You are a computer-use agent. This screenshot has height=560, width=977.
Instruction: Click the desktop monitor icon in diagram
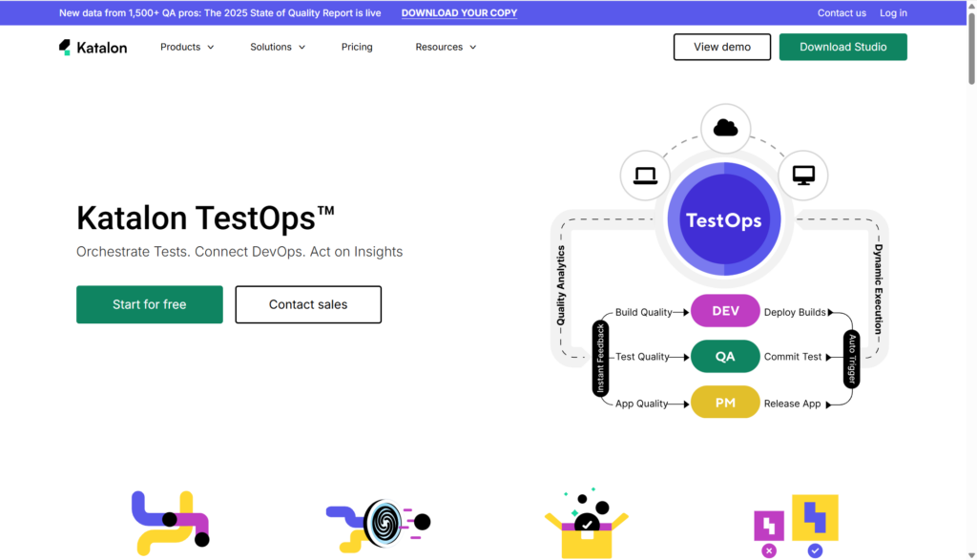[x=803, y=176]
